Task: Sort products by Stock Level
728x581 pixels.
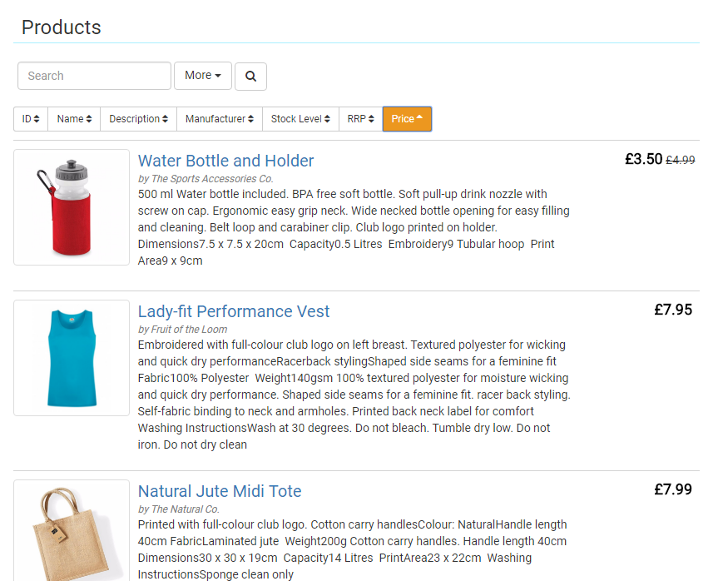Action: point(300,119)
